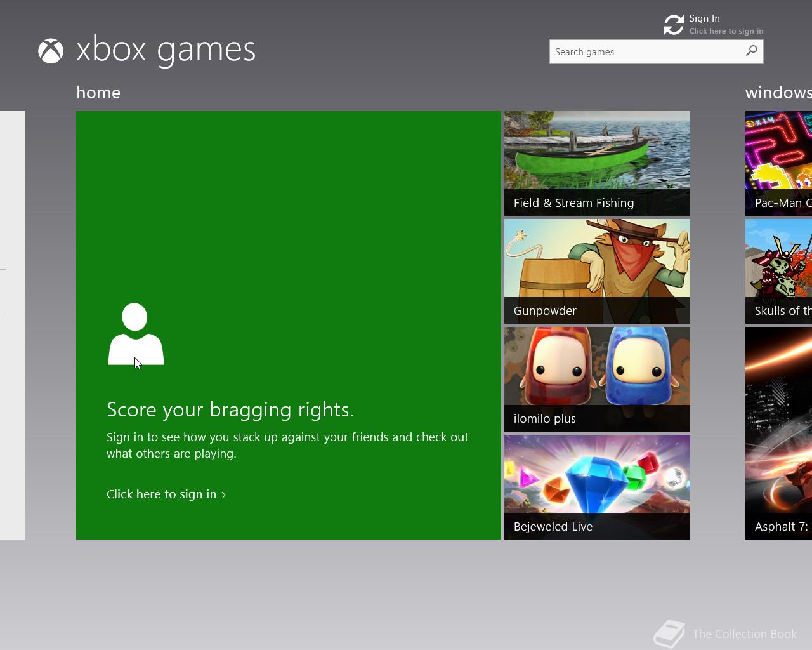Open the ilomilo plus game tile

click(x=597, y=379)
